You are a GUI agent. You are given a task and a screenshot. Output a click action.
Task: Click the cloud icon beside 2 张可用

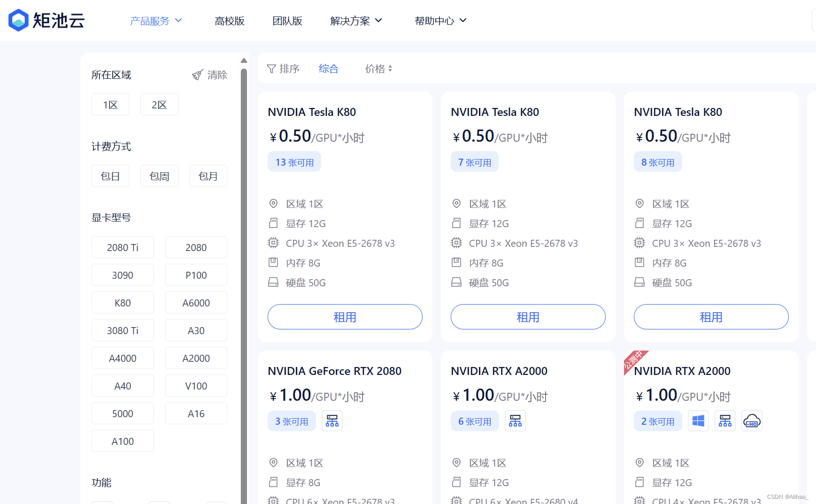click(752, 421)
